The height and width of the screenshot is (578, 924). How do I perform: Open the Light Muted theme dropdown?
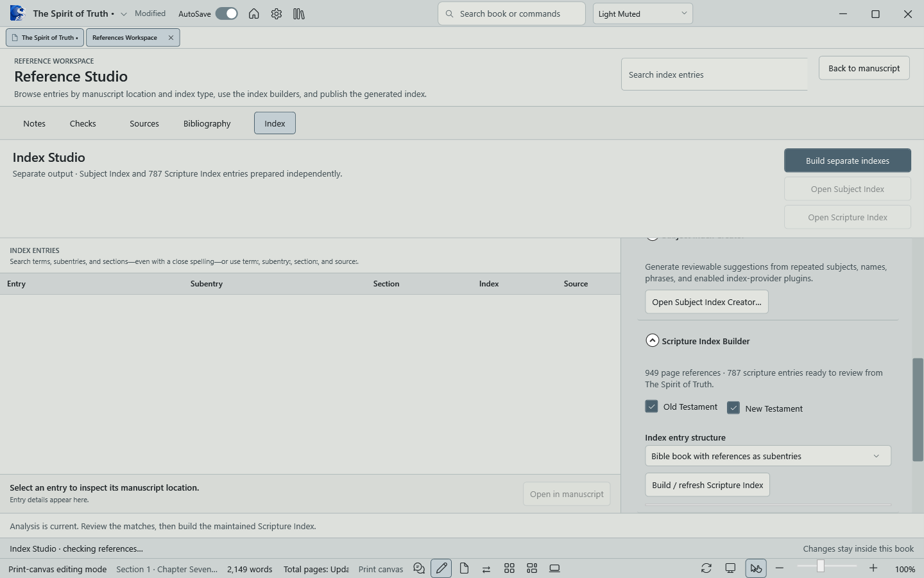(x=643, y=13)
